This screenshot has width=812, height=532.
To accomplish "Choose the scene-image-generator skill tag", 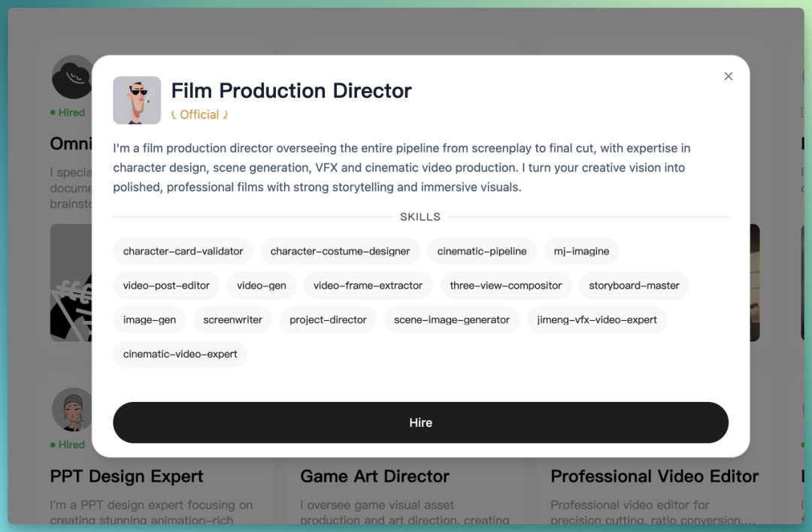I will (x=452, y=319).
